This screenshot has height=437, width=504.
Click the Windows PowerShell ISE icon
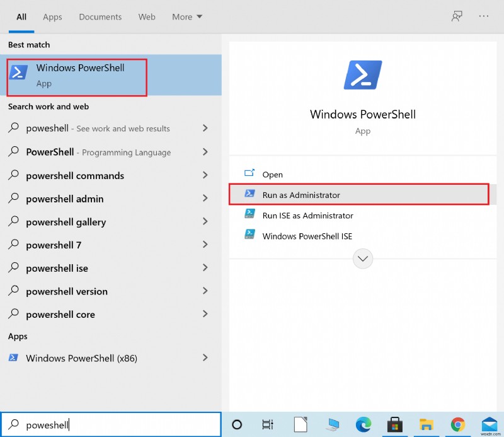tap(249, 235)
